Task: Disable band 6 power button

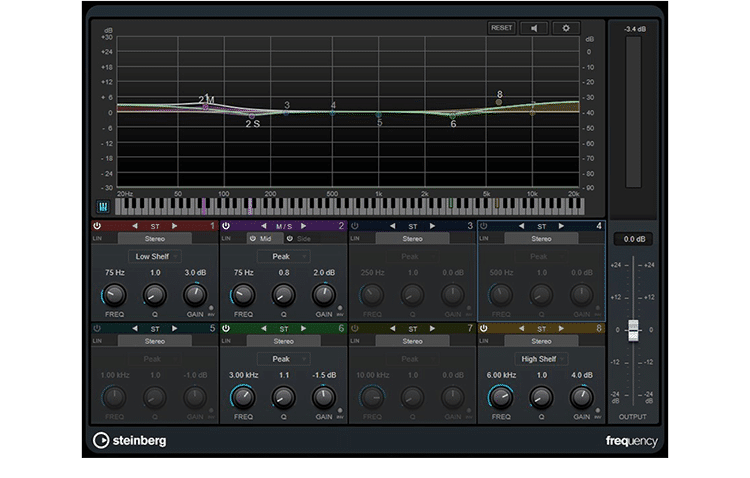Action: (226, 328)
